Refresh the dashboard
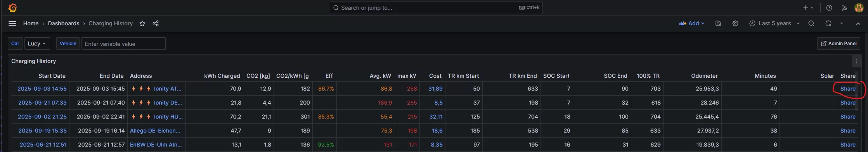 [828, 23]
